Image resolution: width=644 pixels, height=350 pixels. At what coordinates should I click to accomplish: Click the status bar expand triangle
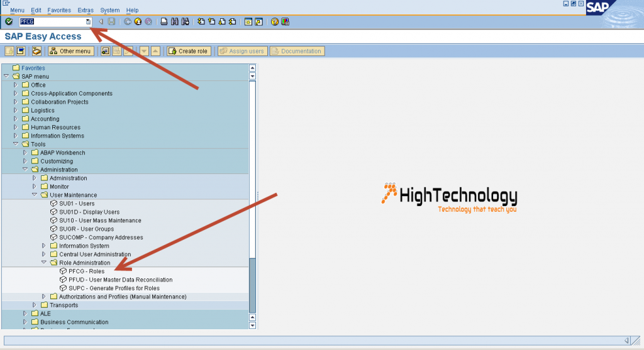coord(626,340)
